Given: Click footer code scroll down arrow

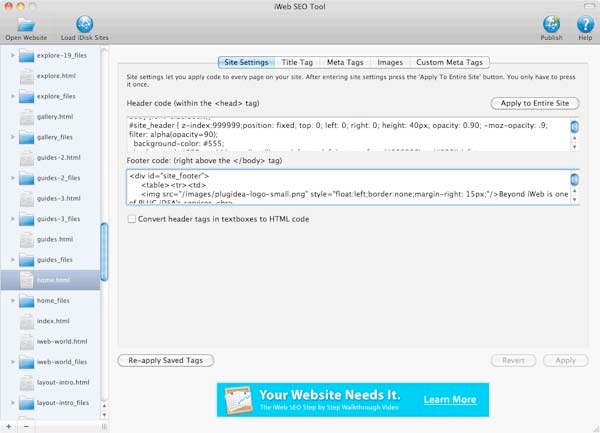Looking at the screenshot, I should click(574, 200).
